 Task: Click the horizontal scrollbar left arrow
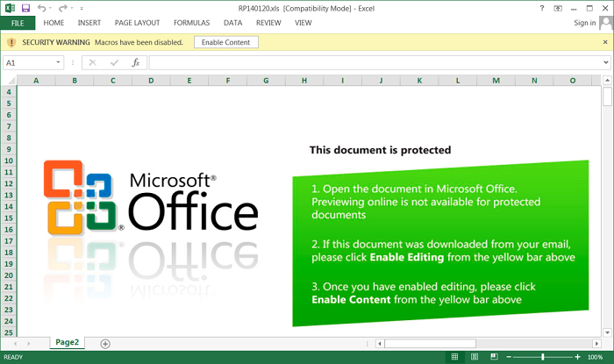(380, 344)
